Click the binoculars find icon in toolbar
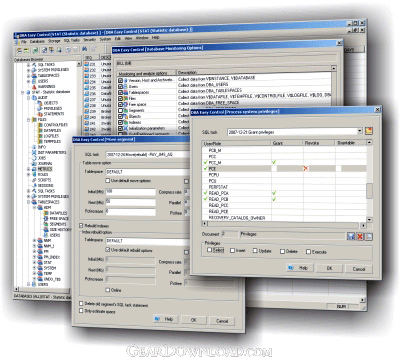 point(85,49)
